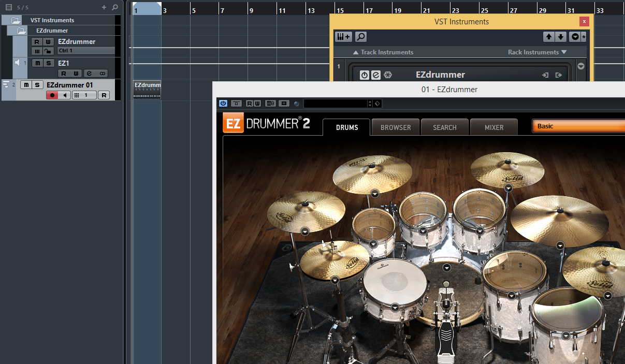Screen dimensions: 625x364
Task: Open the track list settings menu icon
Action: click(8, 7)
